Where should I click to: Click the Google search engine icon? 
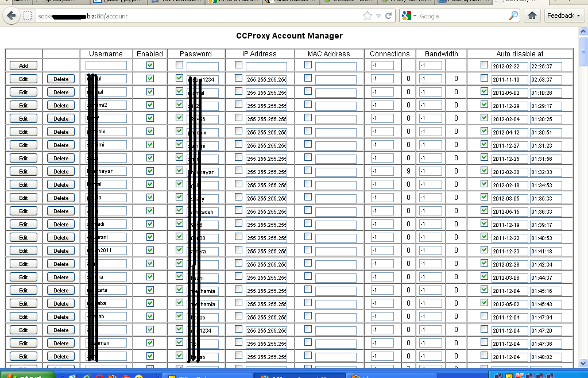point(406,16)
